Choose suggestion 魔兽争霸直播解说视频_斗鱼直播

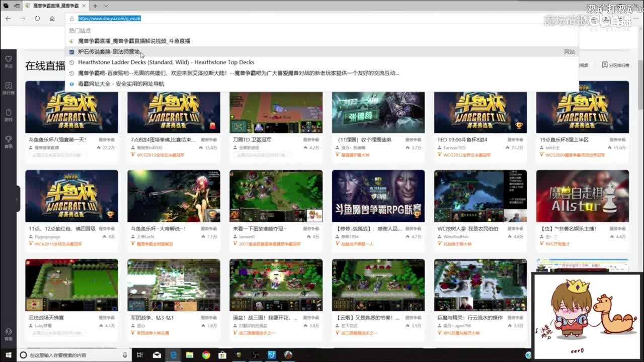point(322,41)
